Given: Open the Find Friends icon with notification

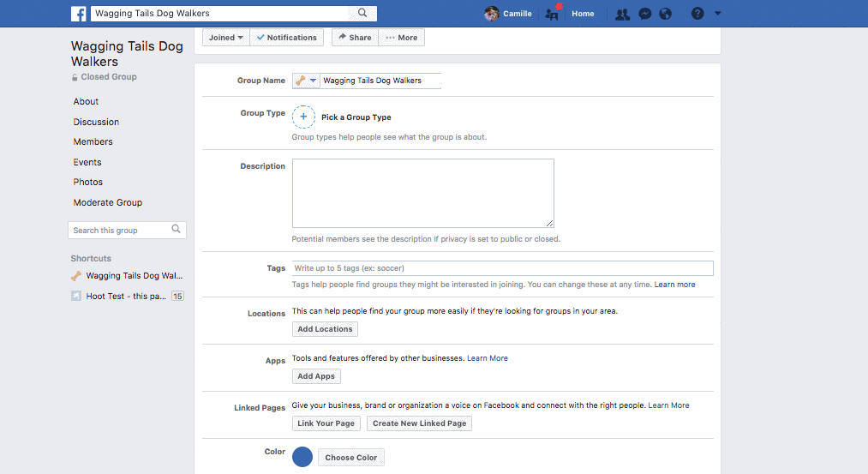Looking at the screenshot, I should coord(553,14).
